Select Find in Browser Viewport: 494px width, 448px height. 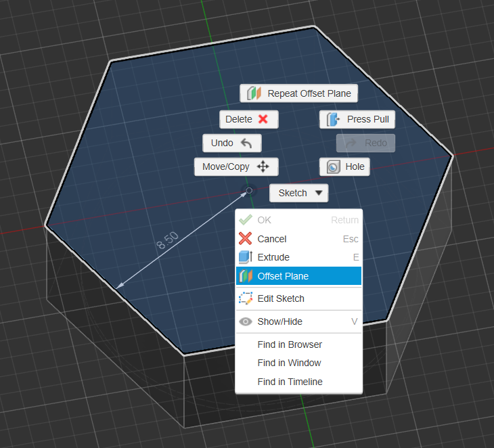click(298, 344)
